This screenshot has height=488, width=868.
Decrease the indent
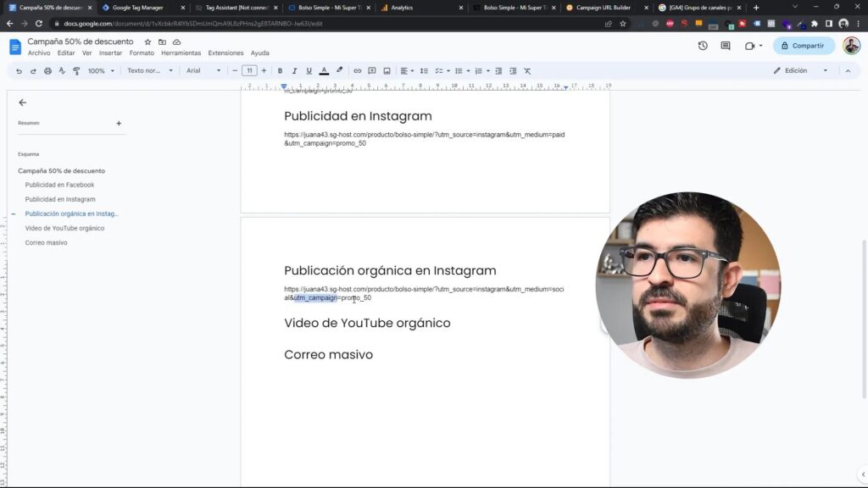pos(498,71)
